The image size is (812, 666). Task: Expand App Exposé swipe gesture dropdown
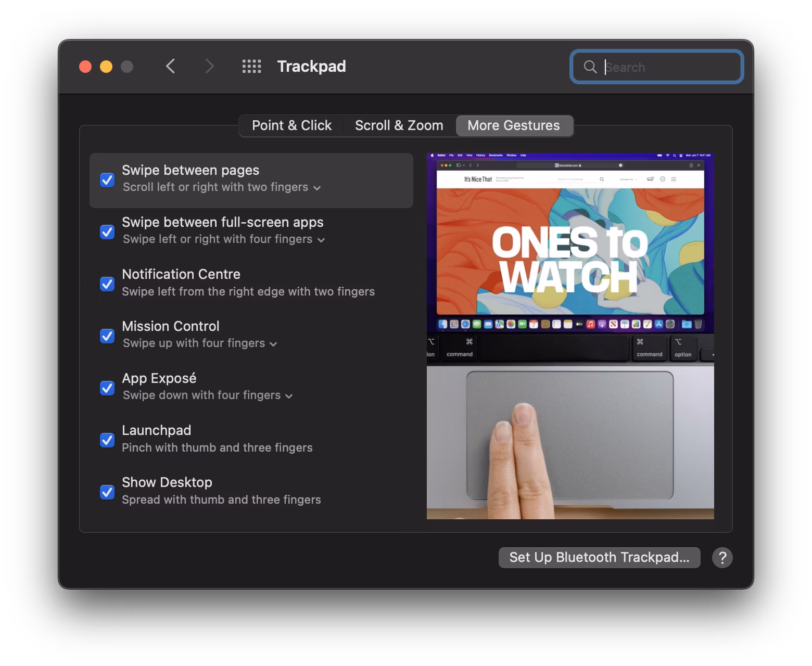(x=208, y=395)
